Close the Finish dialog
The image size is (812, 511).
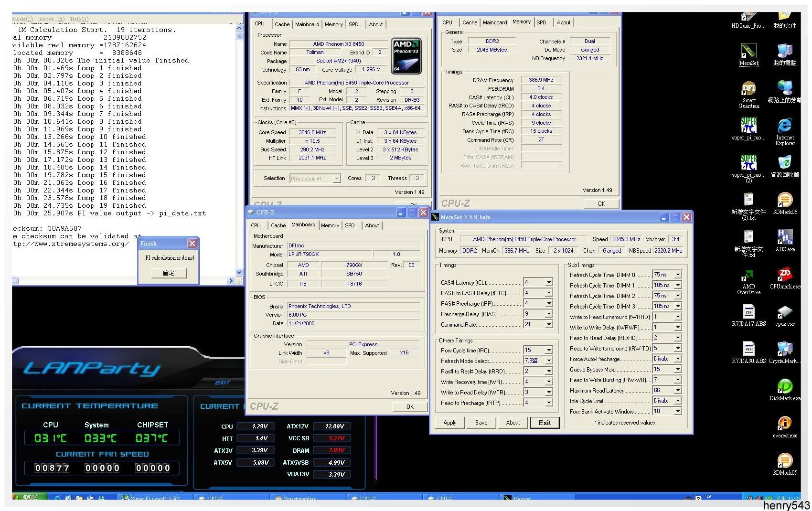192,243
